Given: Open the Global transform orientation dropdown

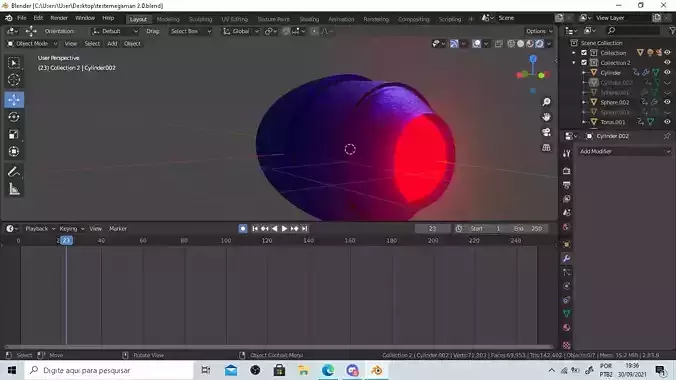Looking at the screenshot, I should (x=241, y=31).
